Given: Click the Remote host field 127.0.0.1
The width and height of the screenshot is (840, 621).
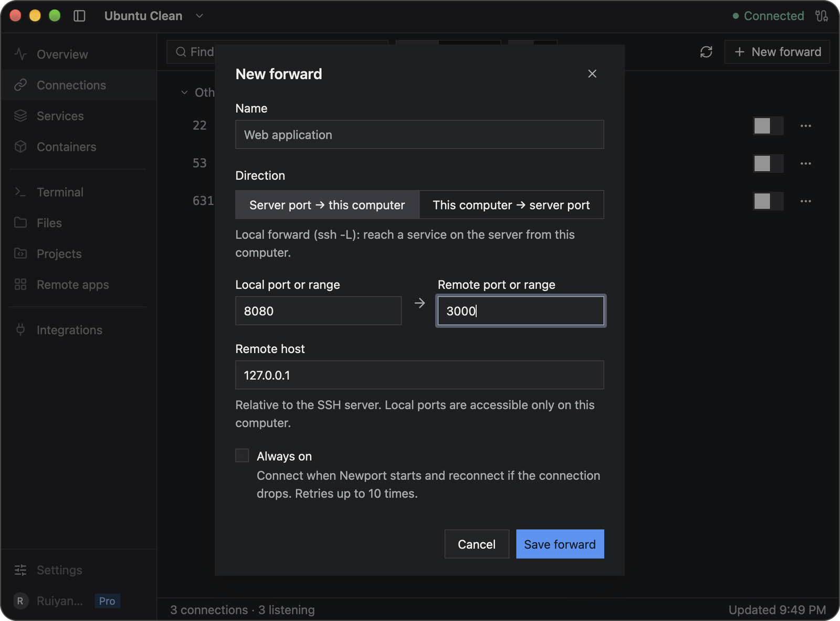Looking at the screenshot, I should tap(419, 375).
